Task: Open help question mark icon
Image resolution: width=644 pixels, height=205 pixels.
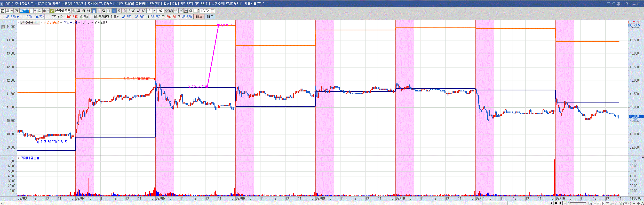Action: coord(627,4)
